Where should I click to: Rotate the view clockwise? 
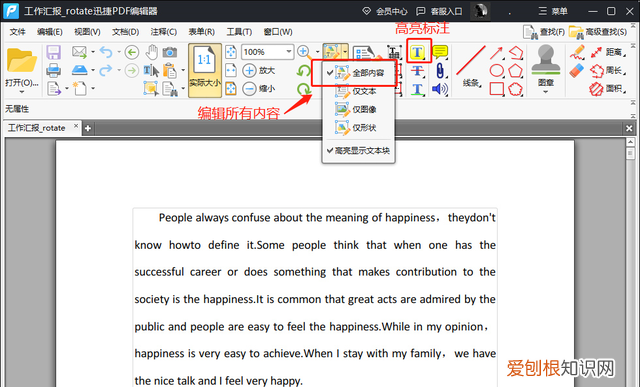(303, 89)
